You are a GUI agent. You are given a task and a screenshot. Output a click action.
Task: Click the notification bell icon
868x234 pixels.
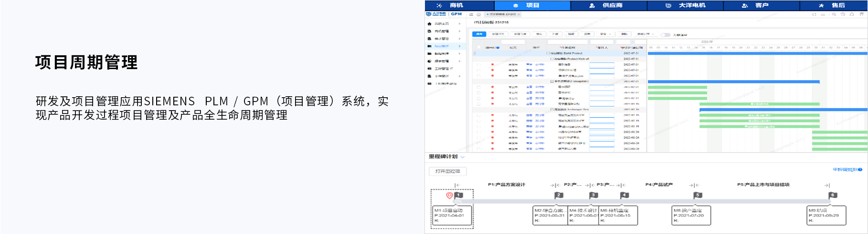[852, 14]
